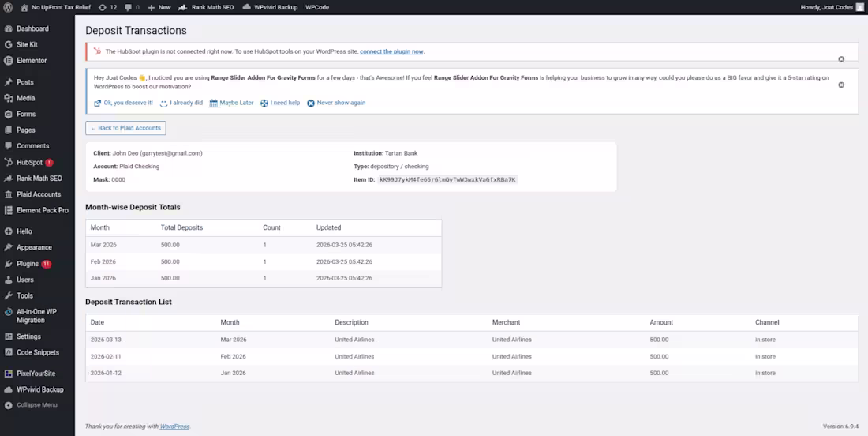Click the Total Deposits column header
The image size is (868, 436).
click(181, 227)
